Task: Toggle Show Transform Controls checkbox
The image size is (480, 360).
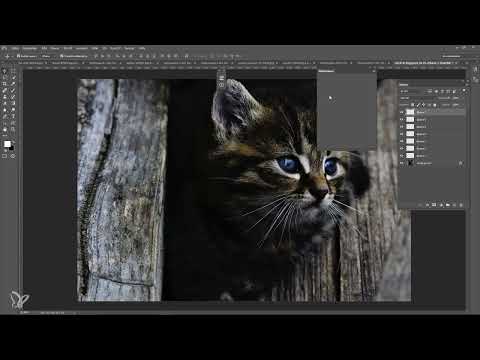Action: pos(62,56)
